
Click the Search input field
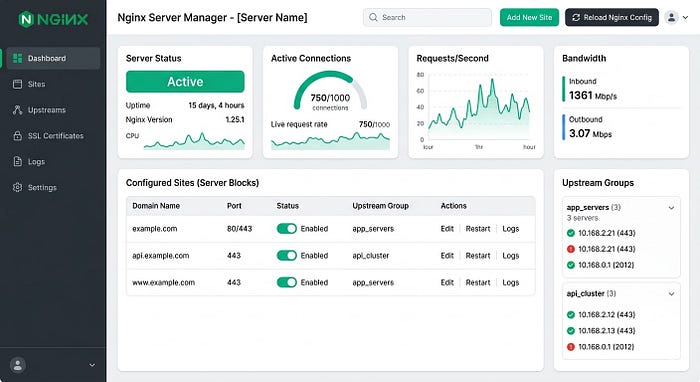[x=427, y=17]
